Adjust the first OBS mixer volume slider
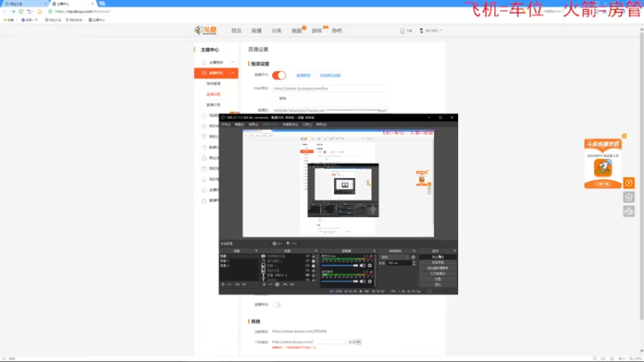Viewport: 644px width, 362px height. (340, 265)
